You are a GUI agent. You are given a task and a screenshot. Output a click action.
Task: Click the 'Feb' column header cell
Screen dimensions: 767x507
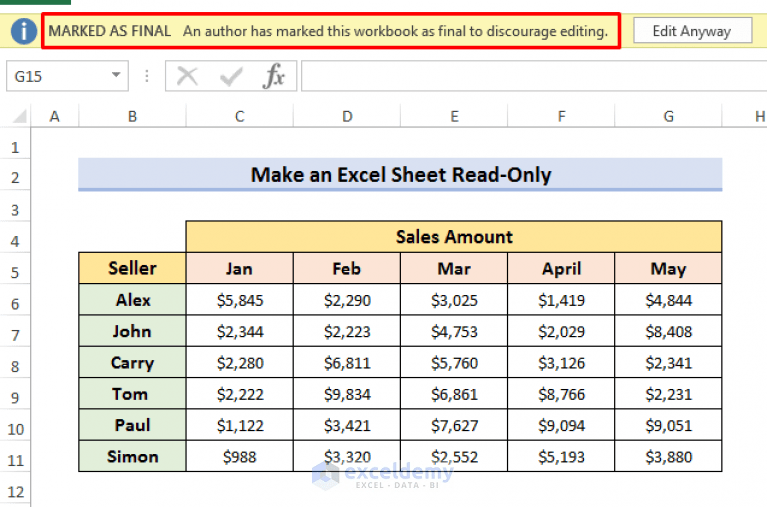(x=347, y=268)
